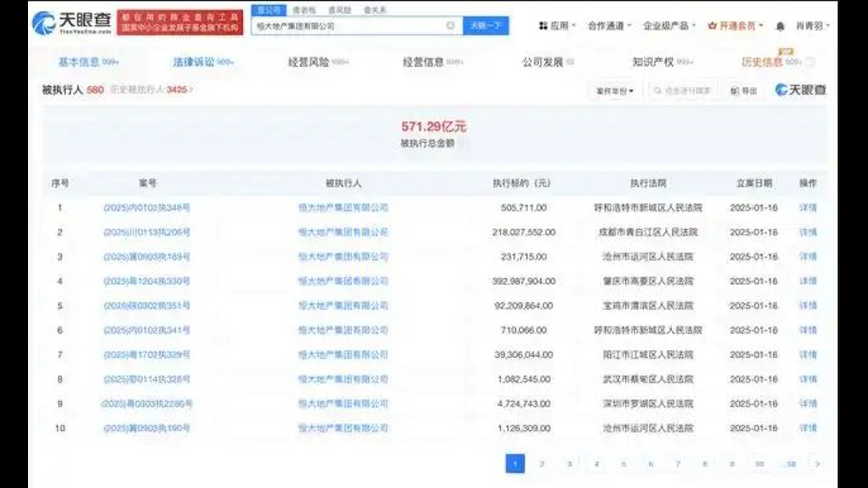868x488 pixels.
Task: Switch search mode to 查老板
Action: 304,10
